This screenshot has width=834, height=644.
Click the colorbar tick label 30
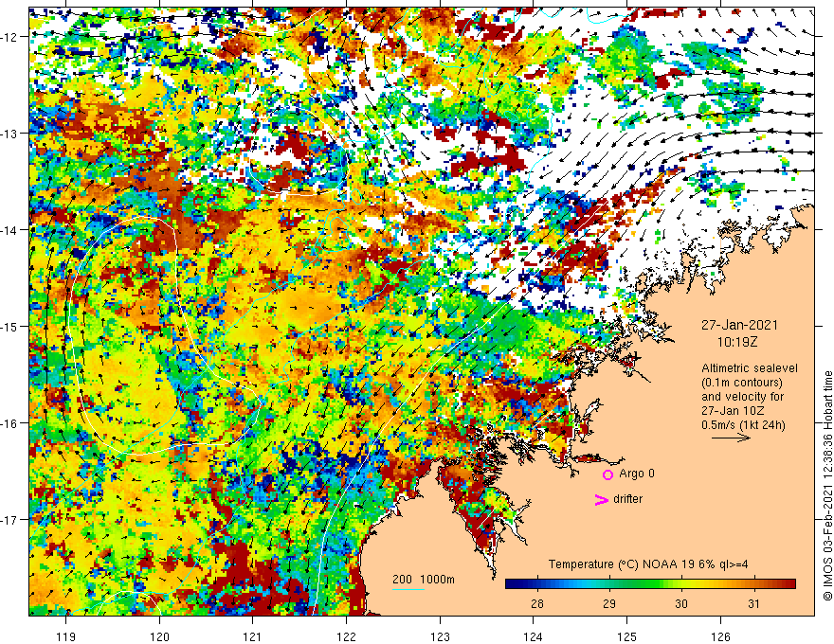(x=680, y=603)
